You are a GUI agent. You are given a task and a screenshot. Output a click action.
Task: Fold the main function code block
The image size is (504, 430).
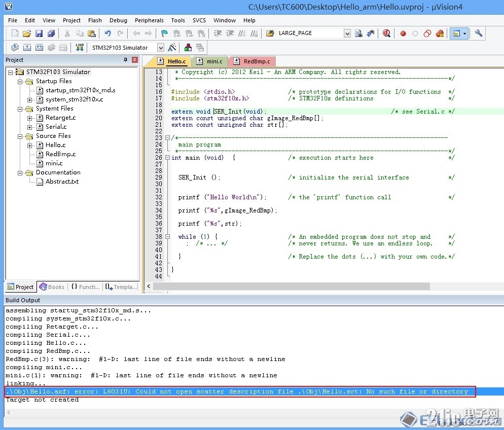[167, 158]
